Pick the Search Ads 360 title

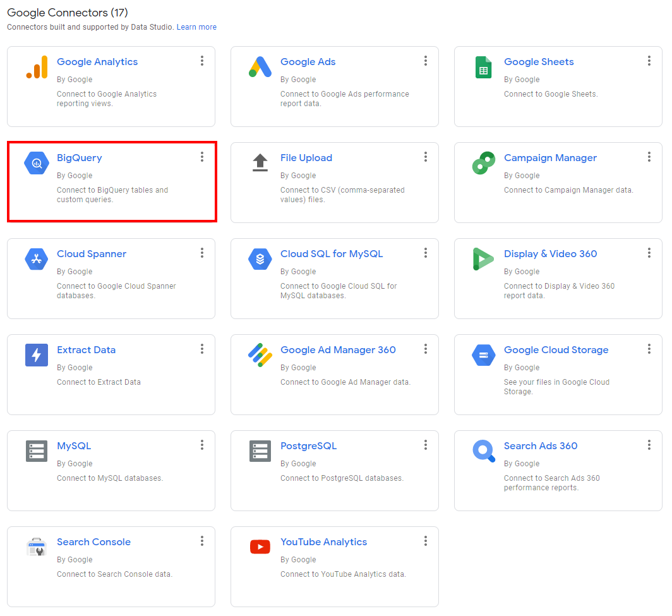[x=541, y=446]
